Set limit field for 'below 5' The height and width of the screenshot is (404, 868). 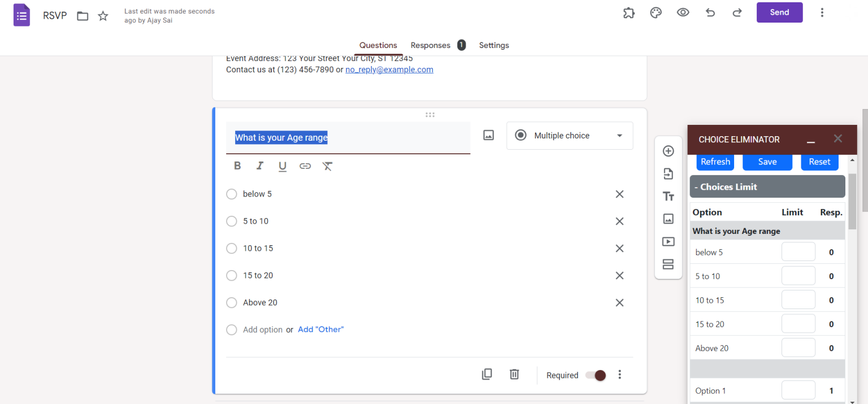798,252
